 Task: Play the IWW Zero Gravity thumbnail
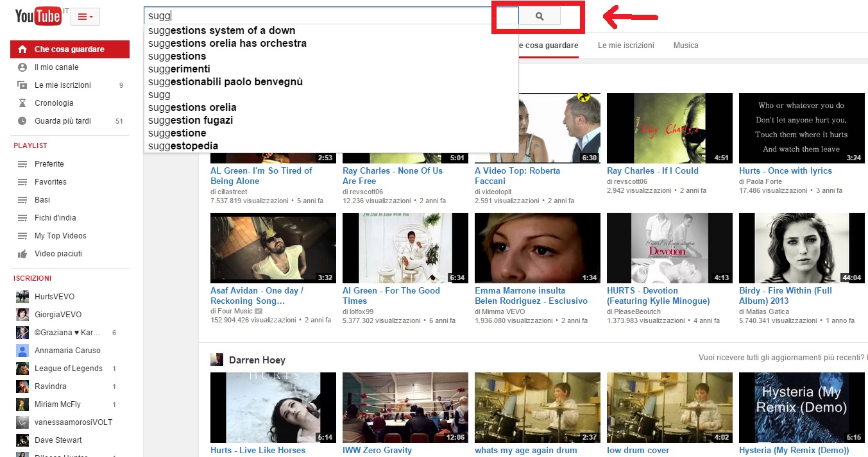pos(405,408)
